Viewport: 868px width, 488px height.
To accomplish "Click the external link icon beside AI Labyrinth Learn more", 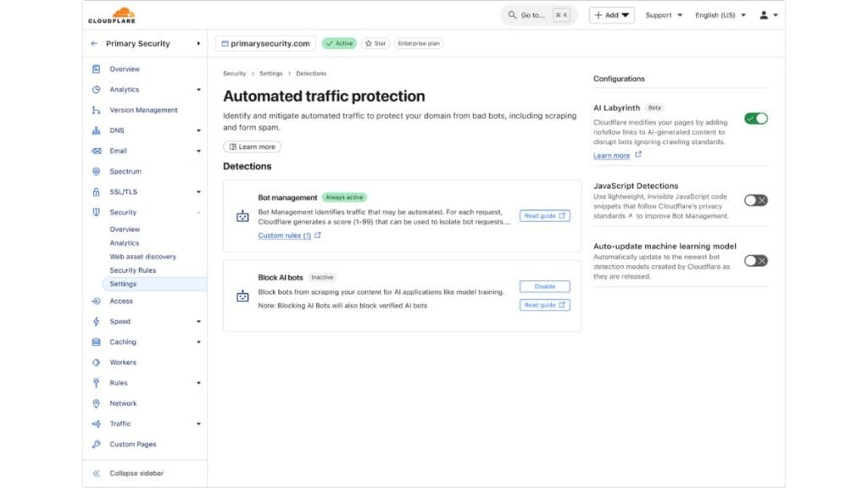I will pos(638,155).
